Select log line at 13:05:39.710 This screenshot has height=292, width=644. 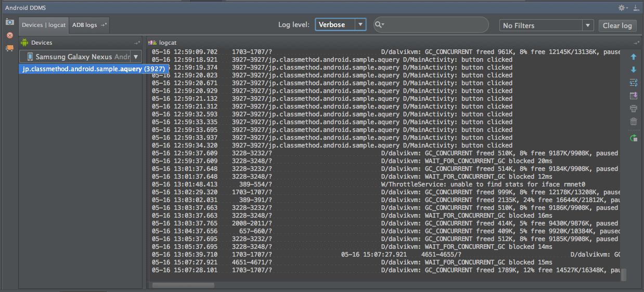(x=386, y=255)
